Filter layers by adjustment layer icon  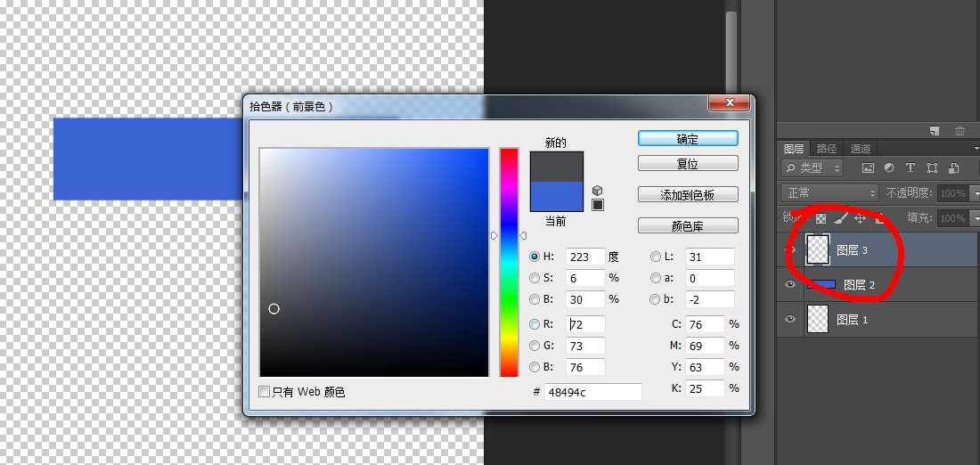pos(889,167)
